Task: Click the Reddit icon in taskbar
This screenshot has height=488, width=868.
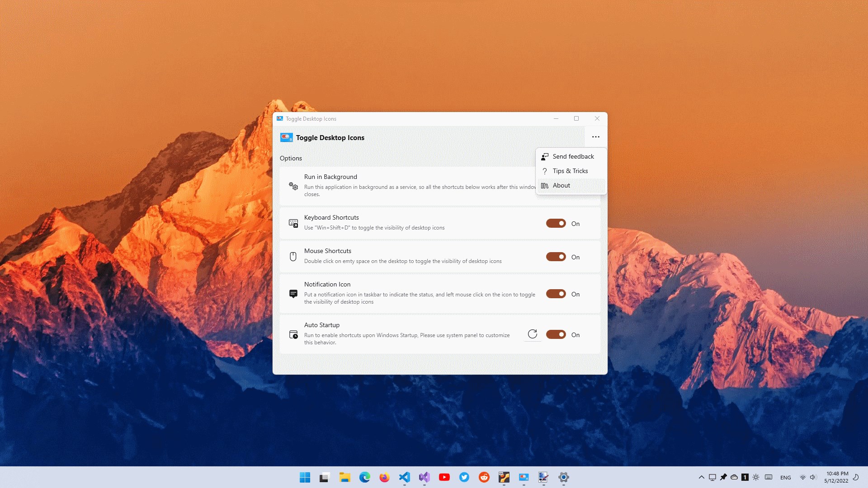Action: click(484, 477)
